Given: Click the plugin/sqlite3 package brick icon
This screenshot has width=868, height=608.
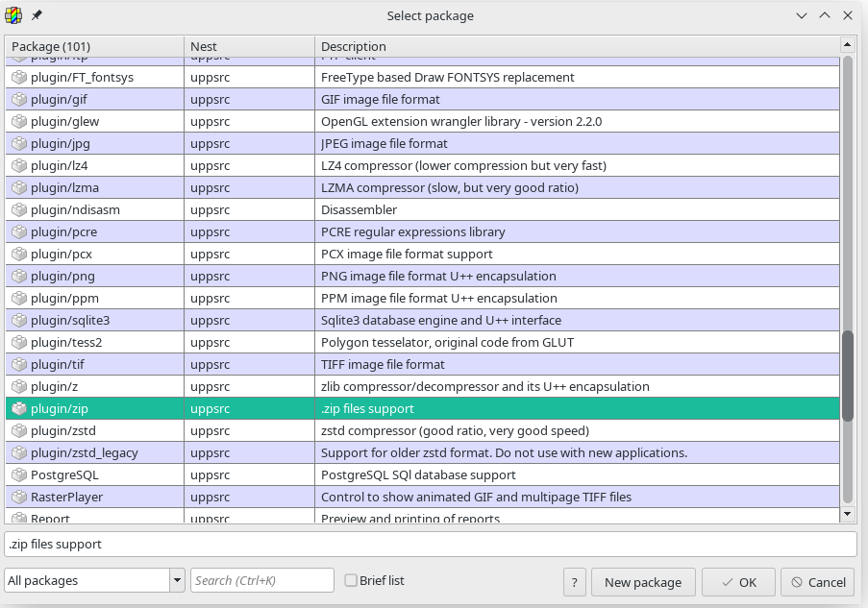Looking at the screenshot, I should click(19, 321).
